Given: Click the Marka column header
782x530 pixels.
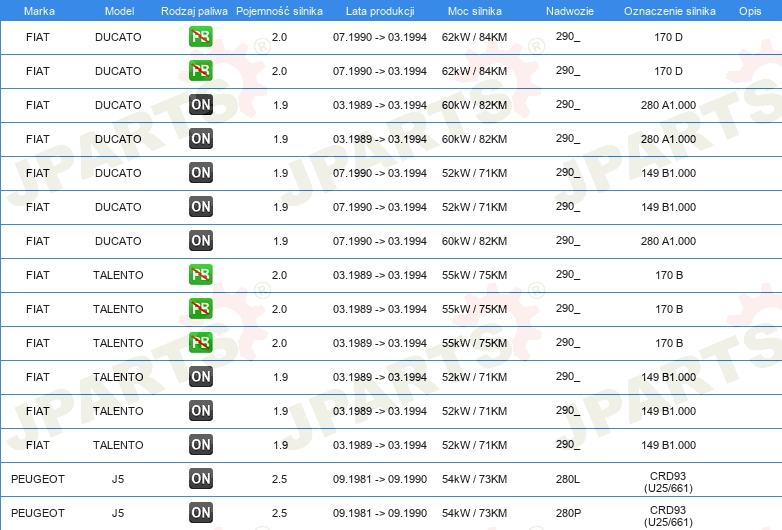Looking at the screenshot, I should point(39,11).
